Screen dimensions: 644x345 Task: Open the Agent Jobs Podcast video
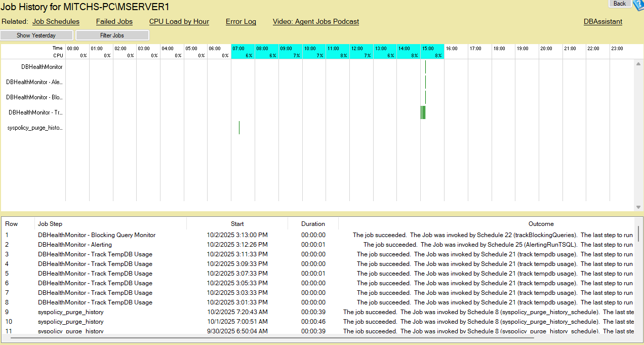point(315,21)
